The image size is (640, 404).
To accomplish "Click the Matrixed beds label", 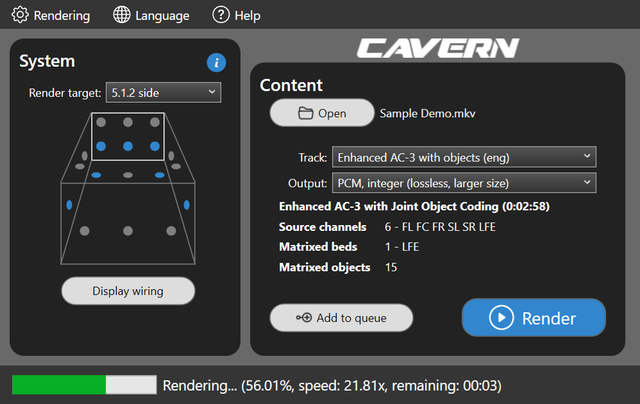I will pyautogui.click(x=318, y=247).
